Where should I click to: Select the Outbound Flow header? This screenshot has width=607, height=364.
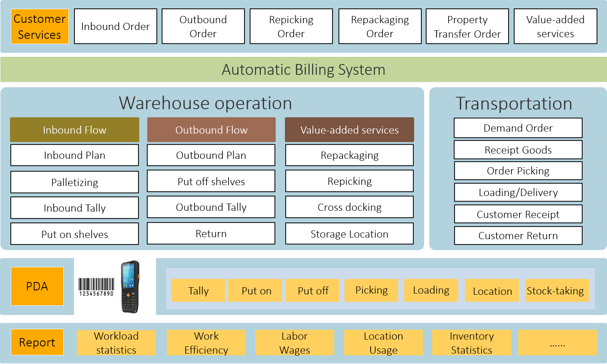pos(211,130)
